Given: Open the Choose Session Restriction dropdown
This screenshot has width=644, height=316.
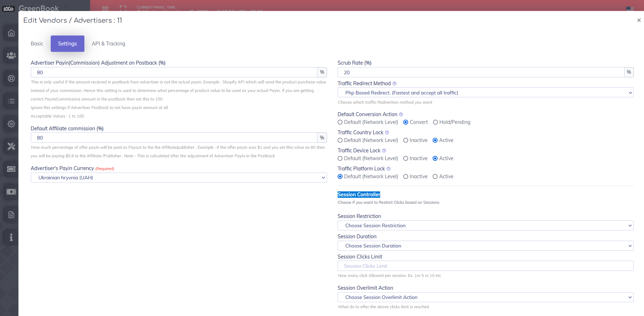Looking at the screenshot, I should coord(485,225).
